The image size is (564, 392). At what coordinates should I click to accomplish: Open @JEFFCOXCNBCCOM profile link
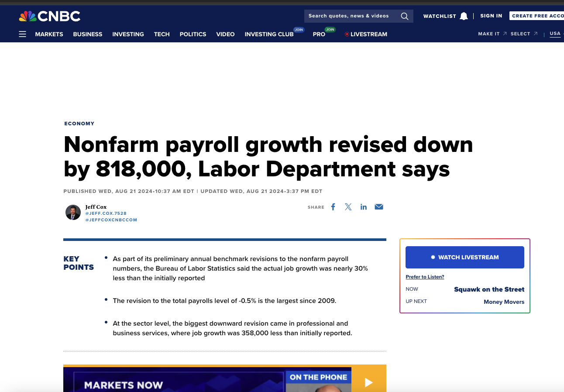tap(111, 220)
